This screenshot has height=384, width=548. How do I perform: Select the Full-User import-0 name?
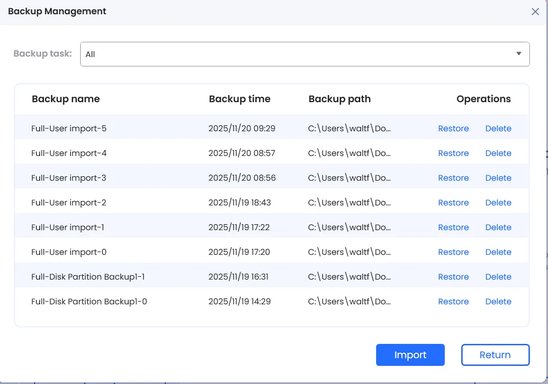click(x=69, y=252)
